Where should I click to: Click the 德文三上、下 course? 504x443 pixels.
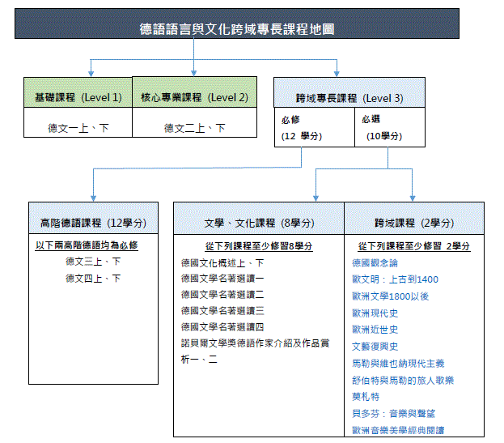93,262
